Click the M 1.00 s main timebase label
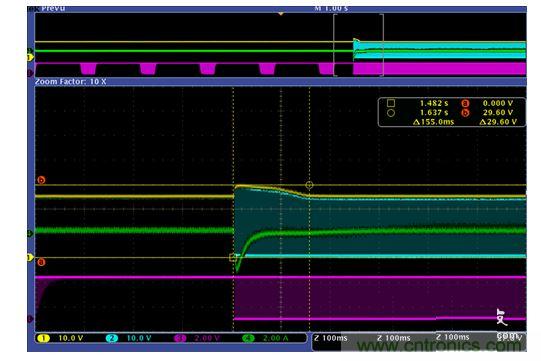Image resolution: width=541 pixels, height=361 pixels. pos(331,9)
